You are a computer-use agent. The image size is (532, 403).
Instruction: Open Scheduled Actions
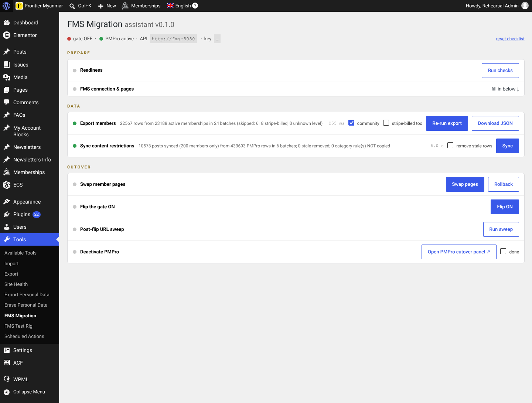(24, 337)
